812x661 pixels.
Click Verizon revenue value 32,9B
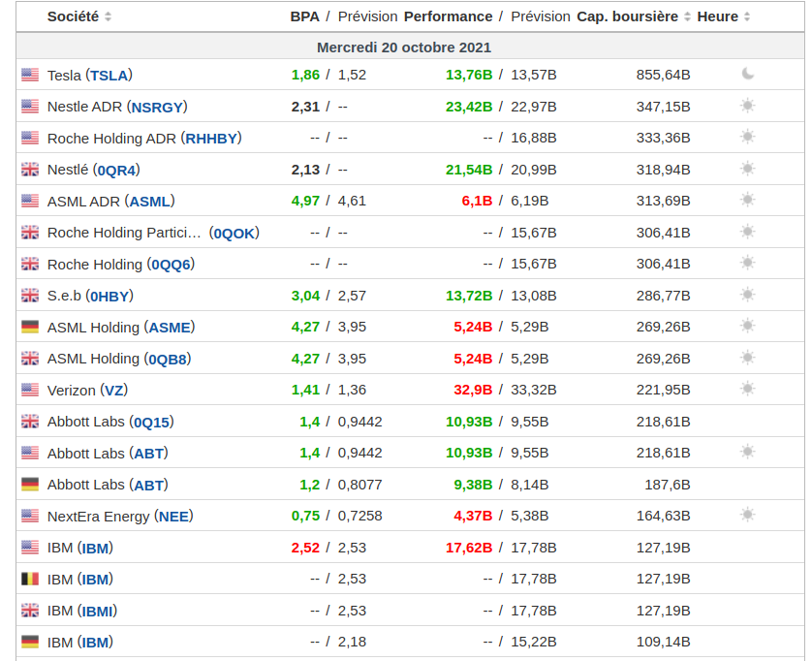coord(473,390)
